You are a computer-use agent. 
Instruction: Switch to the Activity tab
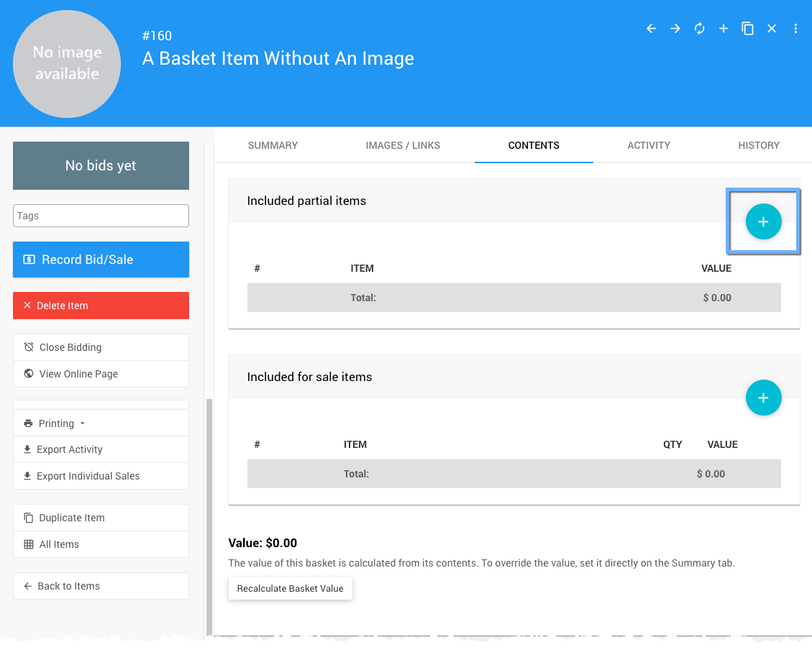649,145
